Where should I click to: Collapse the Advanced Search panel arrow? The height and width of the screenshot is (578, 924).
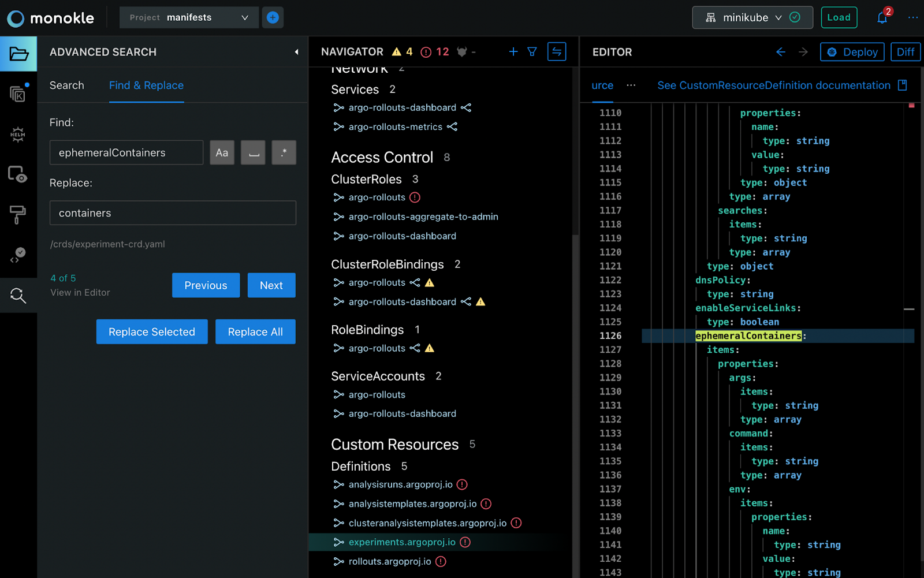296,52
